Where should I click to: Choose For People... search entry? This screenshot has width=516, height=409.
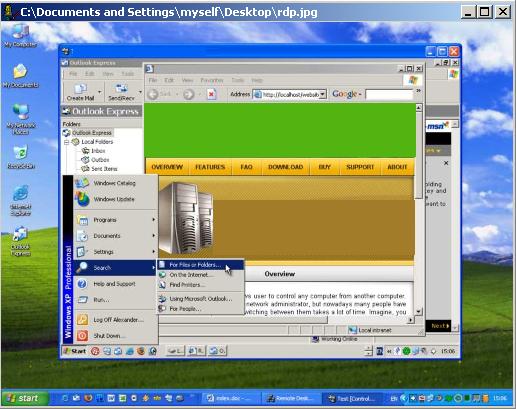[200, 309]
